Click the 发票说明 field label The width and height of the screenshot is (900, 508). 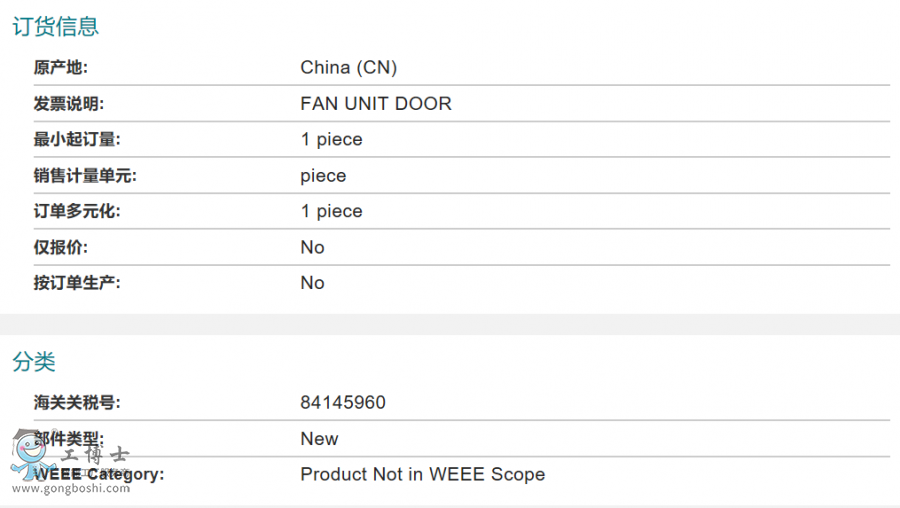pyautogui.click(x=68, y=104)
